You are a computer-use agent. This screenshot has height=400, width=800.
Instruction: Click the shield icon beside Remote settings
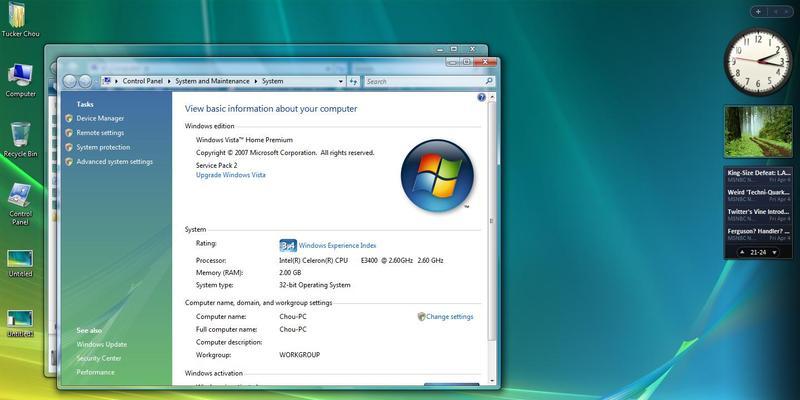[69, 133]
